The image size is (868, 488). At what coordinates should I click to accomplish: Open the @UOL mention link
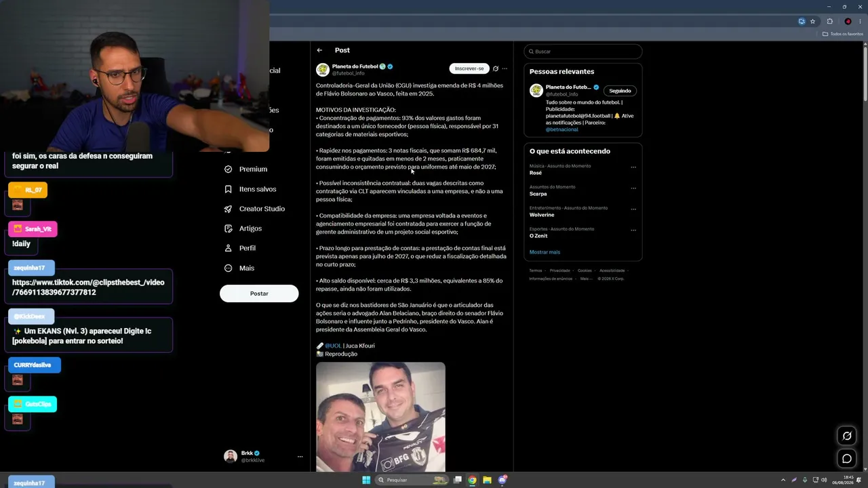pyautogui.click(x=333, y=346)
